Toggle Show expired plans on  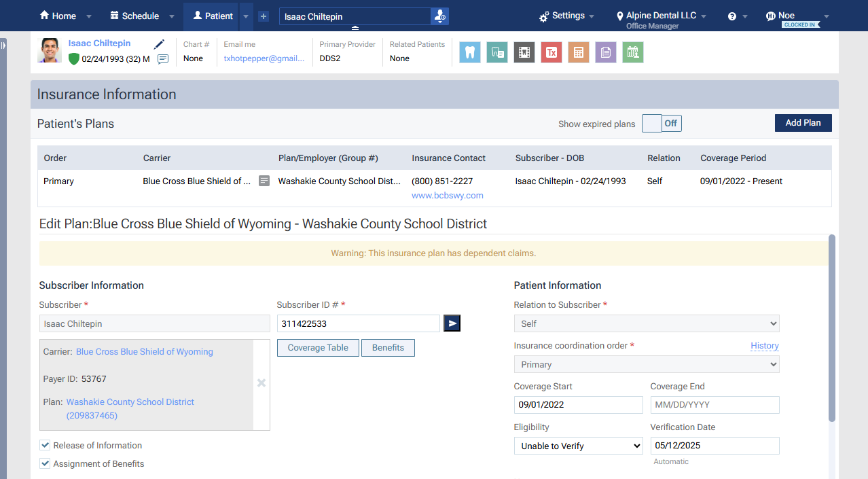click(x=651, y=123)
